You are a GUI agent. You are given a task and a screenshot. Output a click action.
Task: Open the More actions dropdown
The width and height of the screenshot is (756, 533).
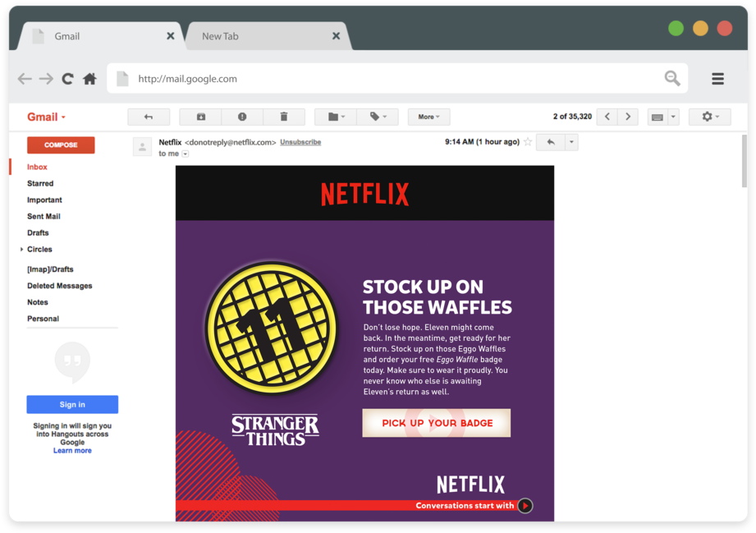click(428, 117)
